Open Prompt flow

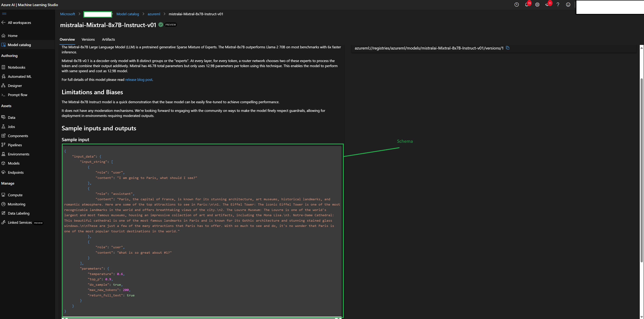(17, 95)
